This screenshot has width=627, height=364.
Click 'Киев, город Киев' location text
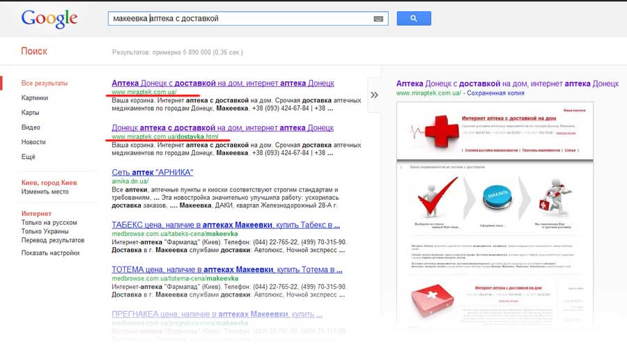tap(49, 182)
